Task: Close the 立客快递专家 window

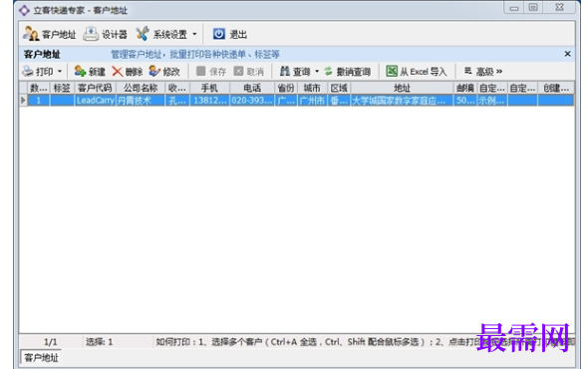Action: point(559,8)
